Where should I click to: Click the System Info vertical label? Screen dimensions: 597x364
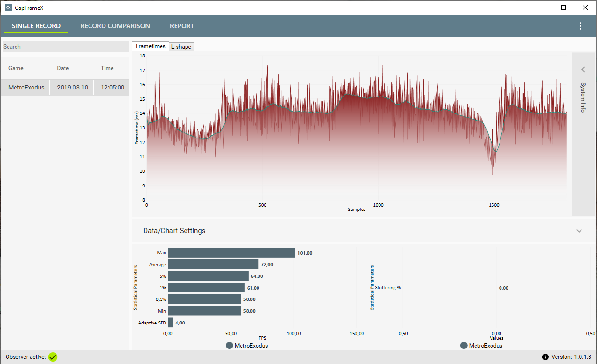pyautogui.click(x=583, y=97)
